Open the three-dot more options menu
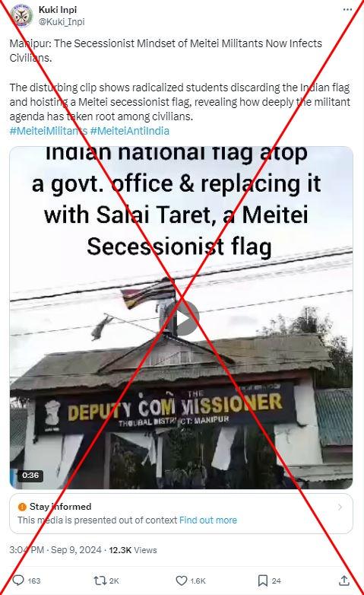364x595 pixels. click(x=347, y=9)
